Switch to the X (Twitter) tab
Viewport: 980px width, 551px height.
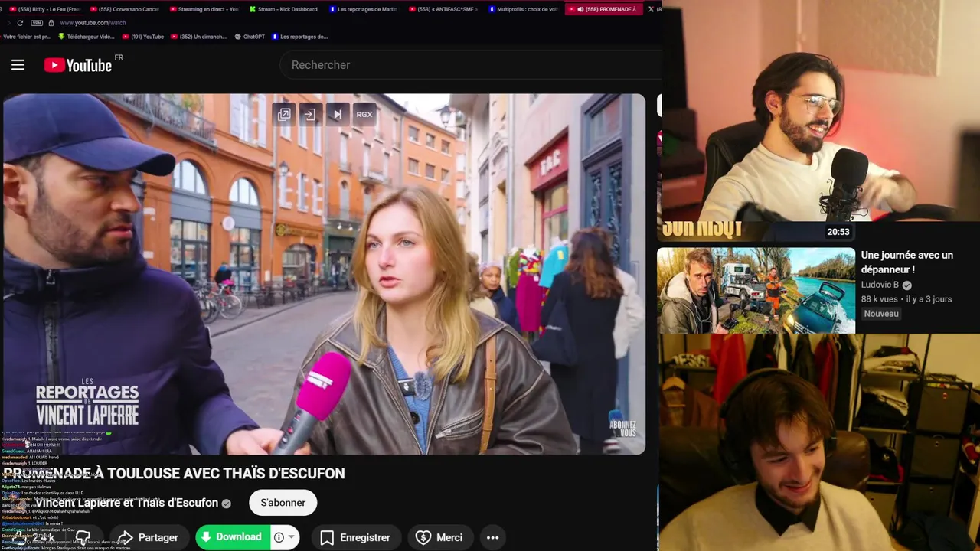pyautogui.click(x=653, y=9)
